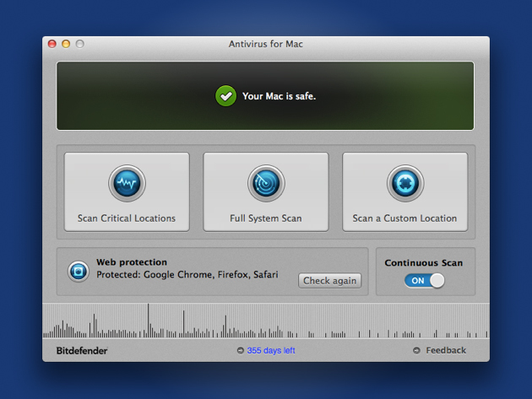Click the 'Your Mac is safe.' status text
532x399 pixels.
279,96
